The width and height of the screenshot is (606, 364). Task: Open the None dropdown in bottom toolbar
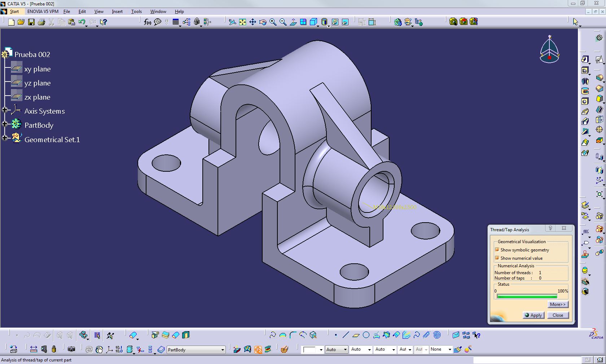(449, 350)
